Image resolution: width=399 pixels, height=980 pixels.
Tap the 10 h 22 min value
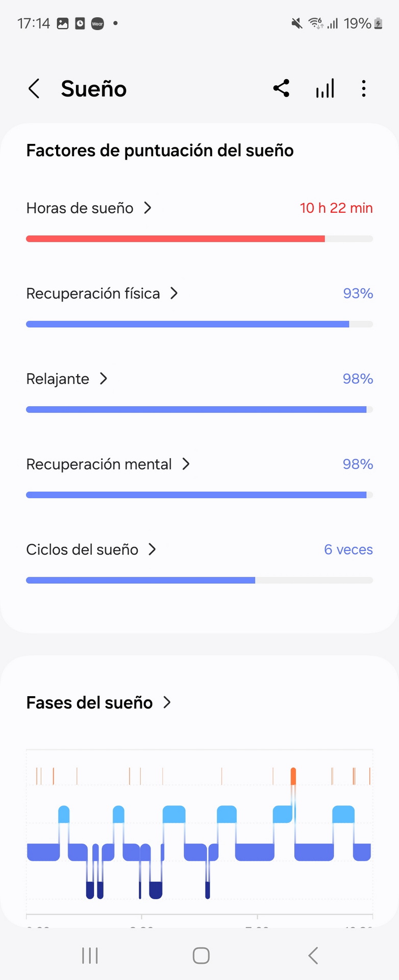[336, 208]
